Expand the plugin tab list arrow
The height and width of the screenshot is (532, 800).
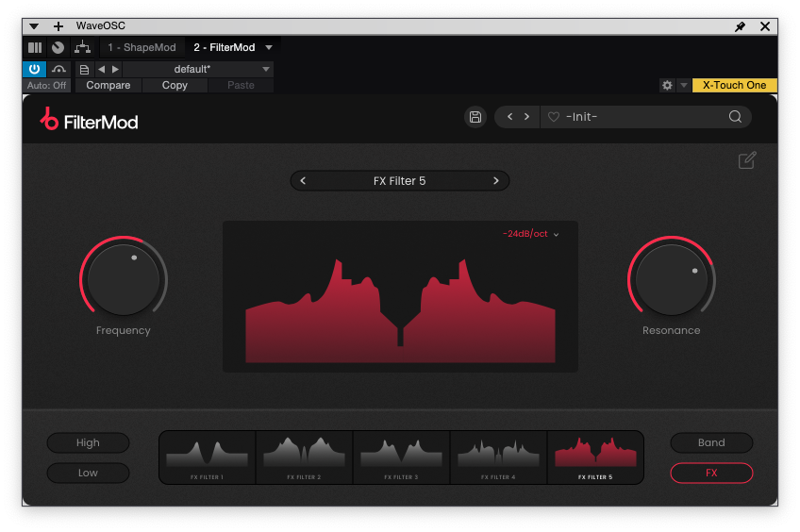[269, 47]
